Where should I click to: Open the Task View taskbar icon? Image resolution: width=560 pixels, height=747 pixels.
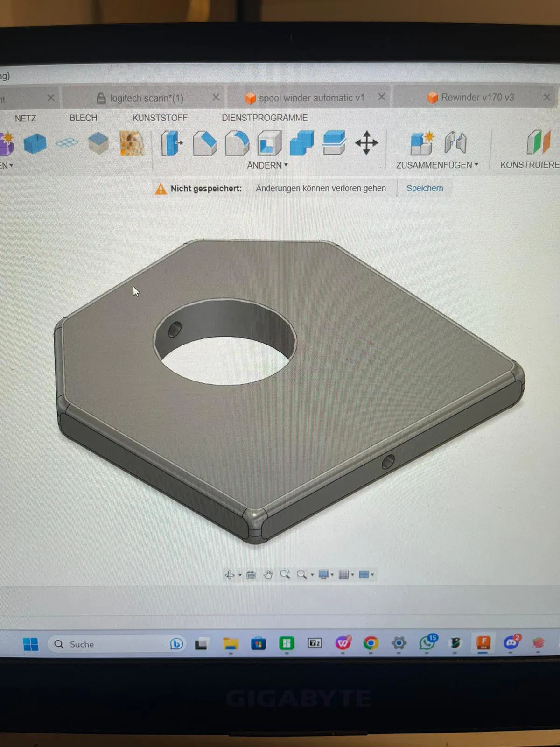click(x=201, y=644)
